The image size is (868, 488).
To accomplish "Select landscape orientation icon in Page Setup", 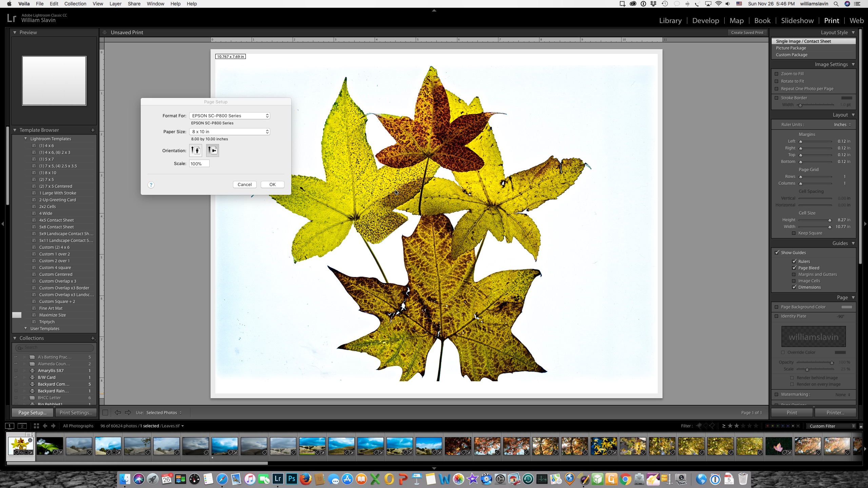I will pos(212,150).
